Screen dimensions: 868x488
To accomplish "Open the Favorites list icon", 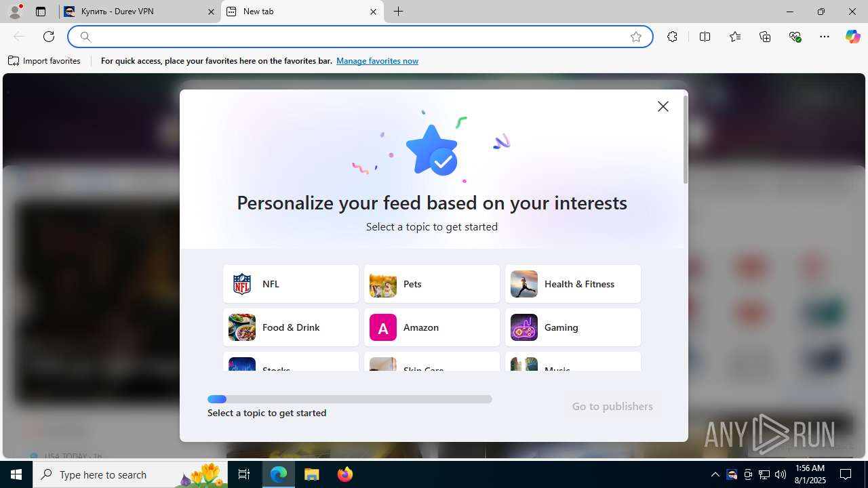I will pos(735,37).
